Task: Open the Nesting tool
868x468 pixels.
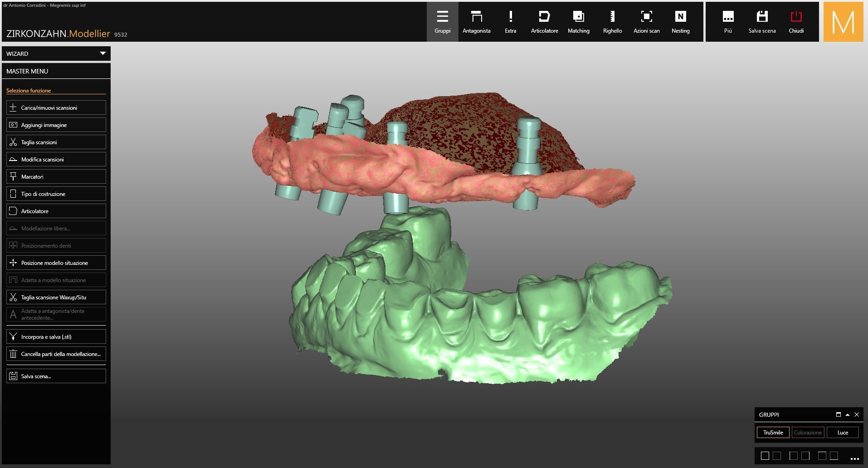Action: click(x=680, y=22)
